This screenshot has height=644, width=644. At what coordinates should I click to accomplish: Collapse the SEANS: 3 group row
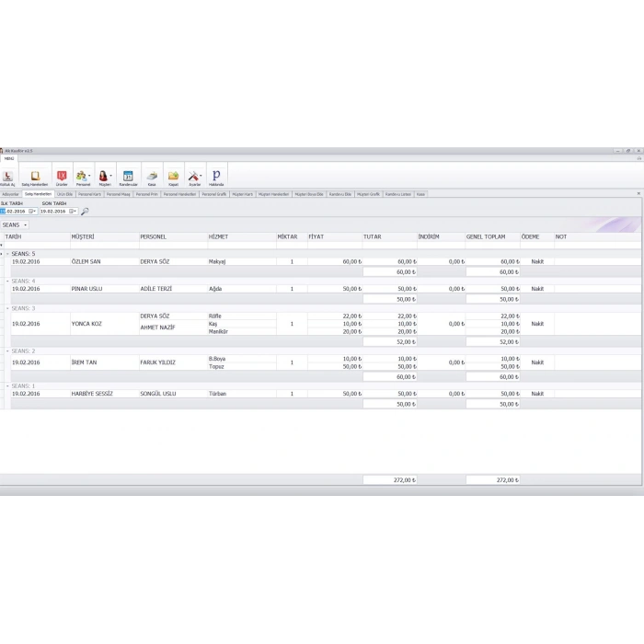7,308
